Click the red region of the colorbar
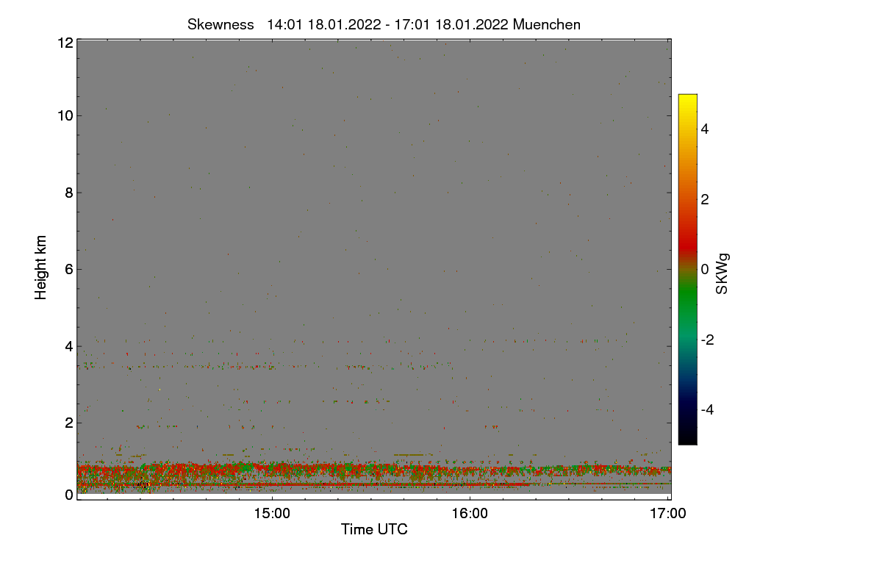This screenshot has width=882, height=588. (687, 234)
